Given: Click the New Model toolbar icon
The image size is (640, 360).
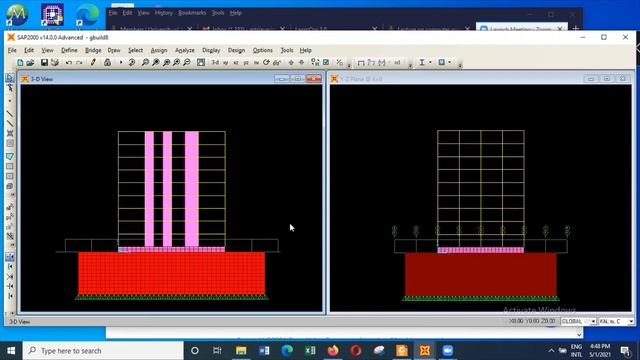Looking at the screenshot, I should tap(20, 62).
